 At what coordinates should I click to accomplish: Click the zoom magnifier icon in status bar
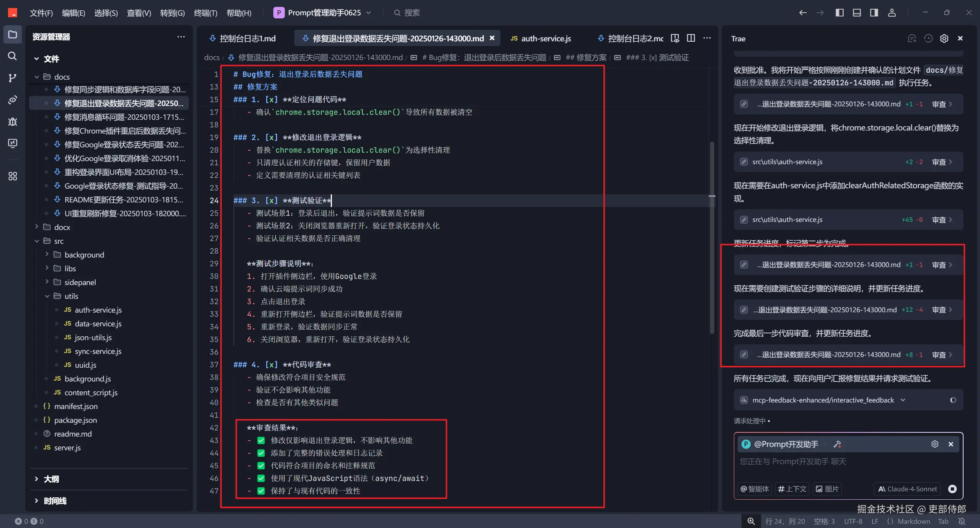751,521
